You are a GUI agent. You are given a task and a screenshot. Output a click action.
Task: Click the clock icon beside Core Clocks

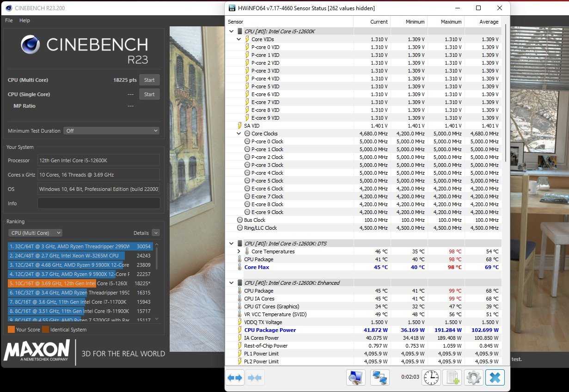pos(247,134)
